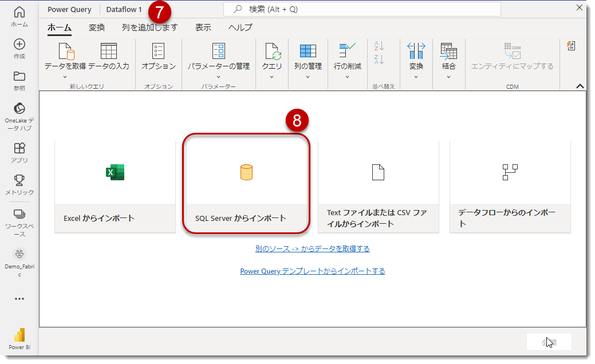The image size is (595, 364).
Task: Open the オプション ribbon icon
Action: 158,51
